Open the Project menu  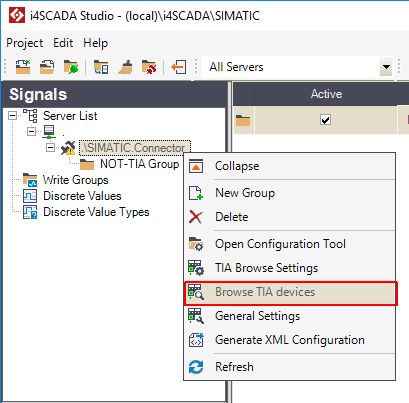25,43
